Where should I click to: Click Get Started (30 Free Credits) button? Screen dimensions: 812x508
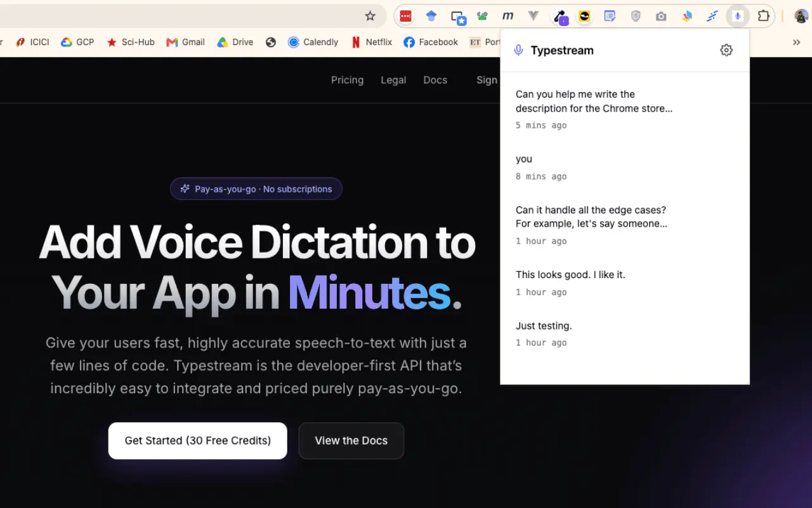pyautogui.click(x=198, y=441)
